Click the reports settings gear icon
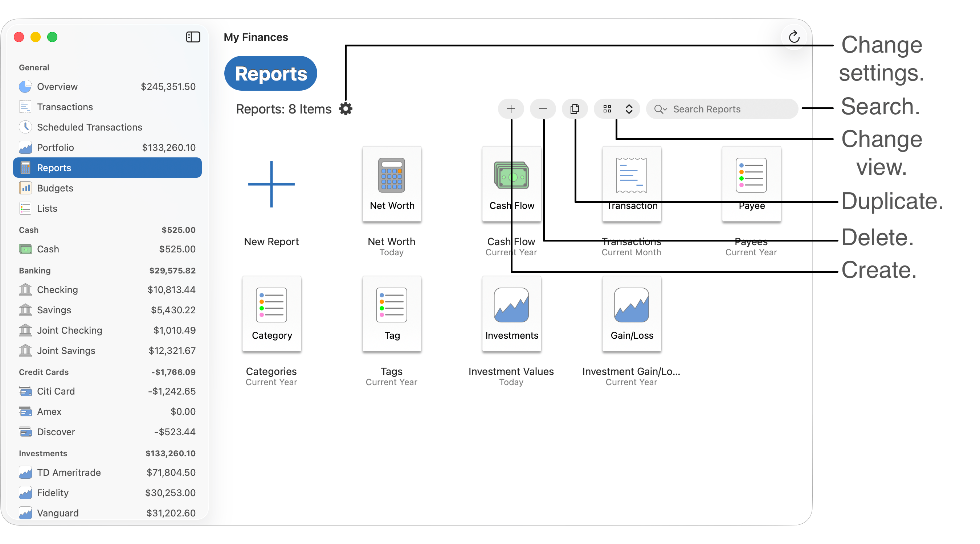The height and width of the screenshot is (544, 980). tap(346, 109)
